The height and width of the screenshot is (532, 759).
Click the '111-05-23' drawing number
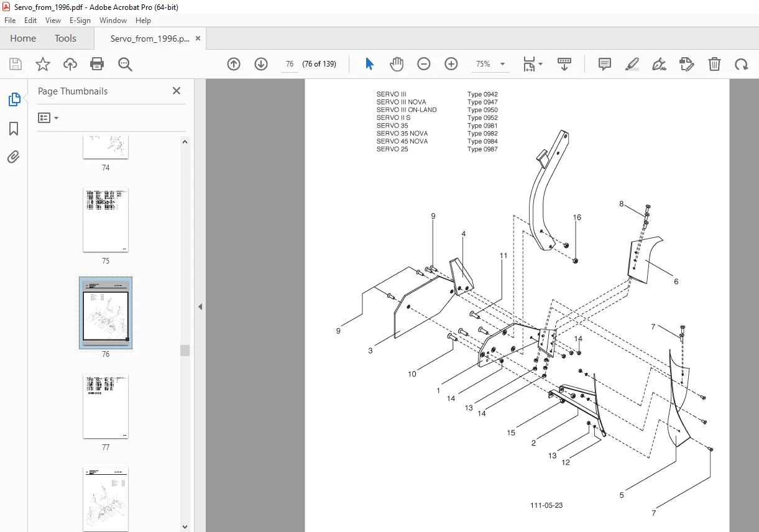[546, 505]
